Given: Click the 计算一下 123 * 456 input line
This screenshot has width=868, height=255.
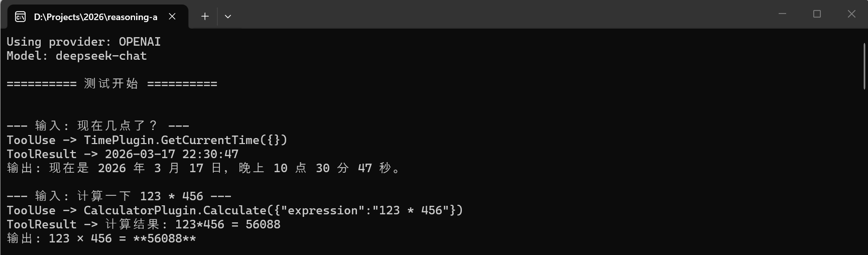Looking at the screenshot, I should (x=119, y=196).
